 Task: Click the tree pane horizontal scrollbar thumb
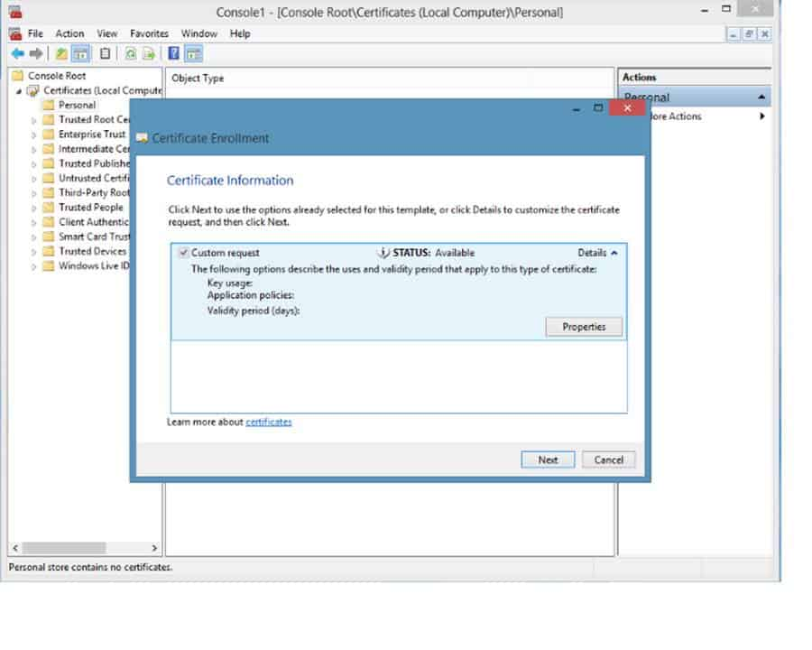(x=64, y=548)
